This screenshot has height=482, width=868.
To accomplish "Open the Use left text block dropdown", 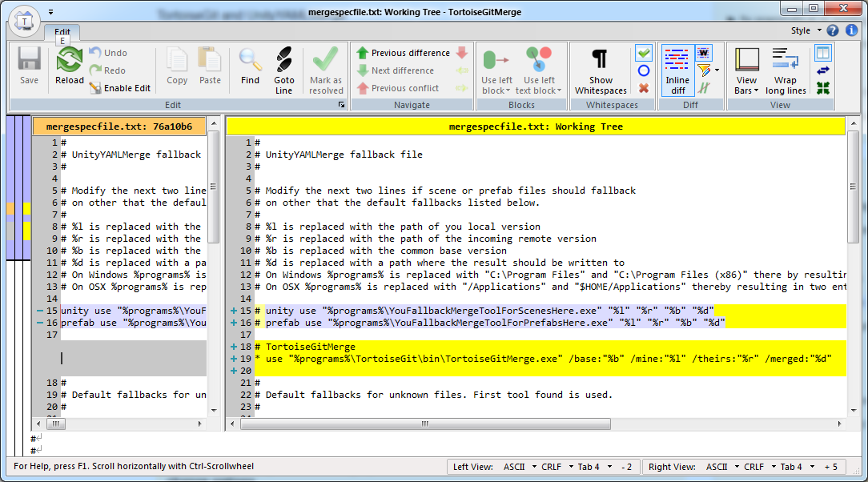I will pyautogui.click(x=539, y=70).
